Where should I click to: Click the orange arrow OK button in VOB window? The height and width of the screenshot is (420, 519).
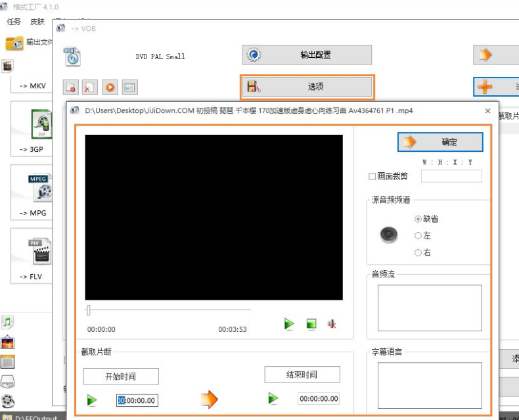496,55
